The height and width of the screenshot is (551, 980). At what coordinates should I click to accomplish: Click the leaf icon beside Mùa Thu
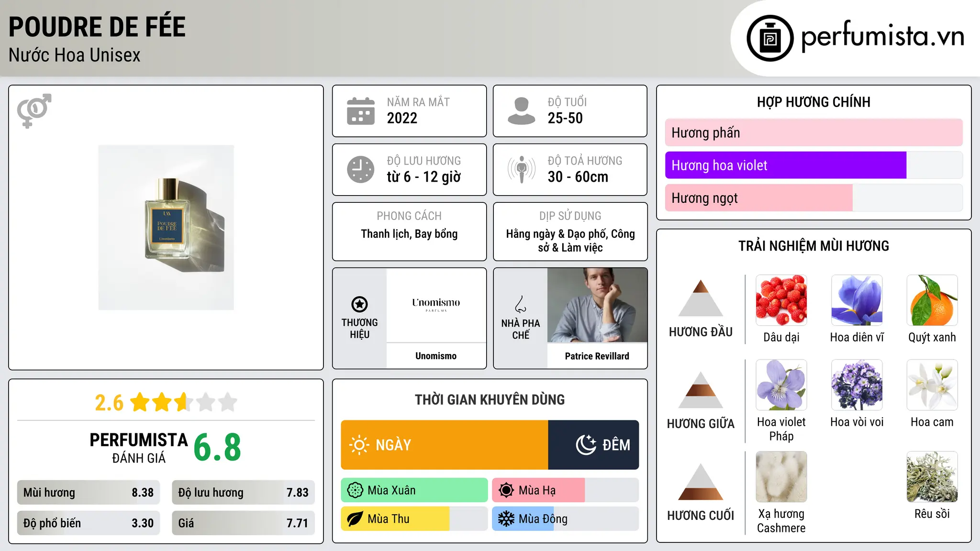coord(355,519)
